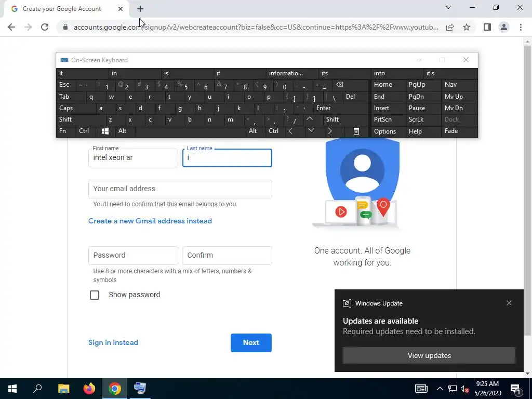Open a new tab with the plus icon
Screen dimensions: 532x399
tap(140, 9)
